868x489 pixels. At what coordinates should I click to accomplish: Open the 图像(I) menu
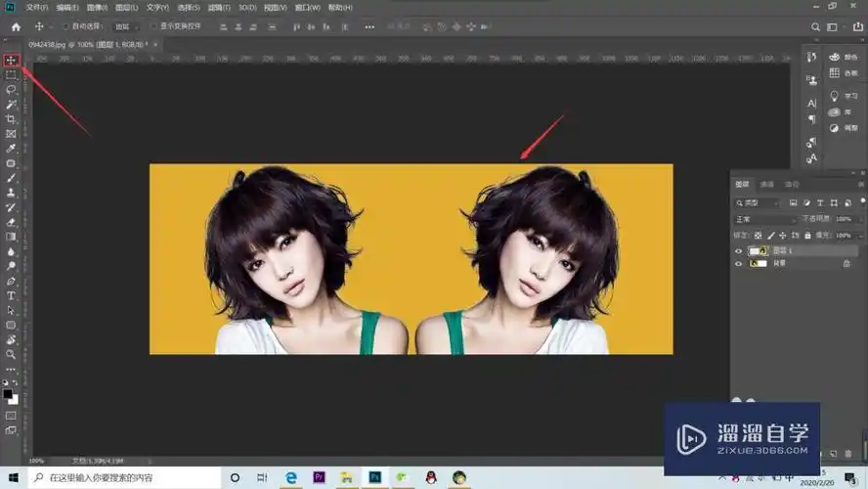[96, 8]
